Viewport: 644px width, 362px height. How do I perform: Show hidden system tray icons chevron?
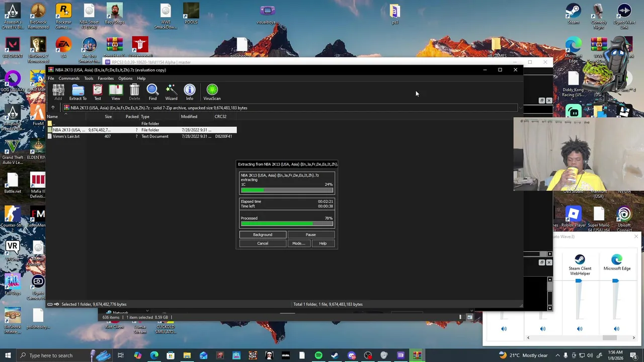click(557, 355)
